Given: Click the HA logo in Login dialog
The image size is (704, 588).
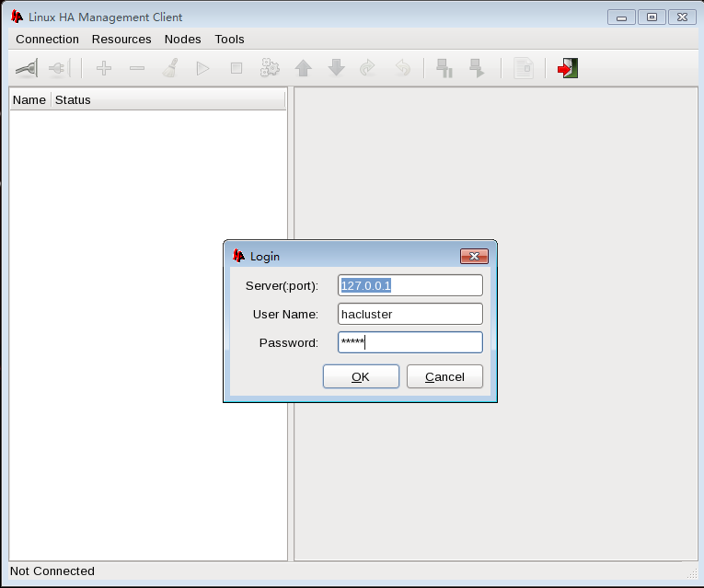Looking at the screenshot, I should pyautogui.click(x=238, y=256).
